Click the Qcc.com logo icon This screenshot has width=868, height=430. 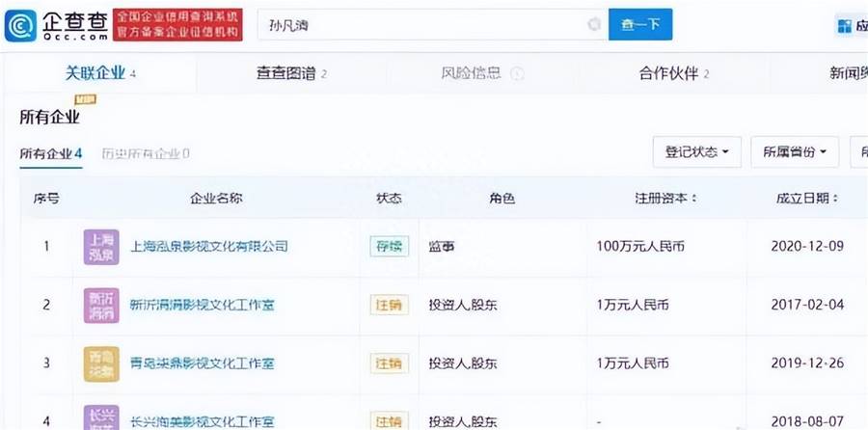(x=20, y=25)
